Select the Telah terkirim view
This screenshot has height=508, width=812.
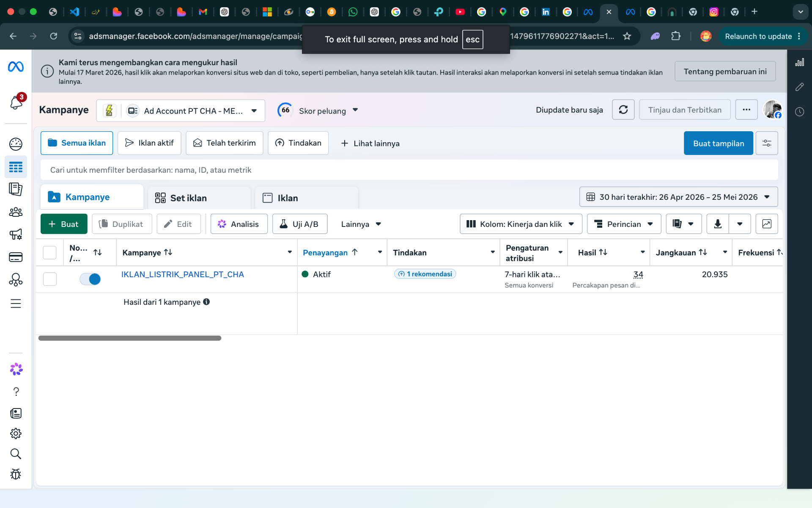click(224, 143)
